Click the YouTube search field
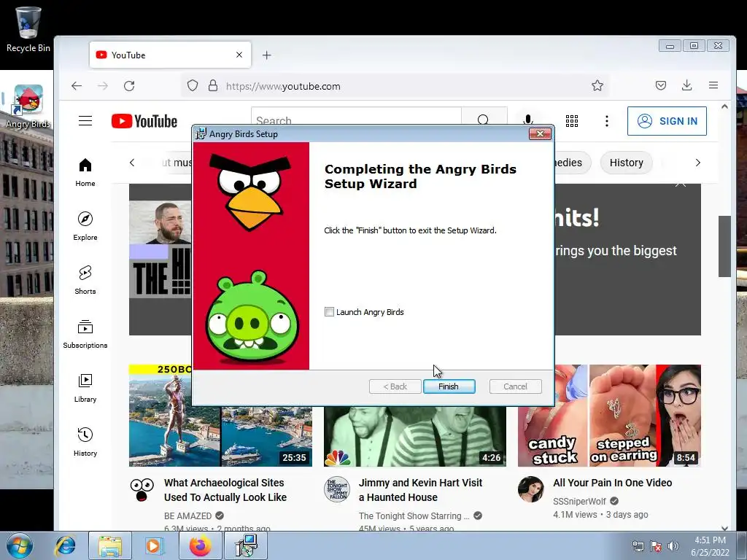This screenshot has height=560, width=747. click(x=356, y=119)
